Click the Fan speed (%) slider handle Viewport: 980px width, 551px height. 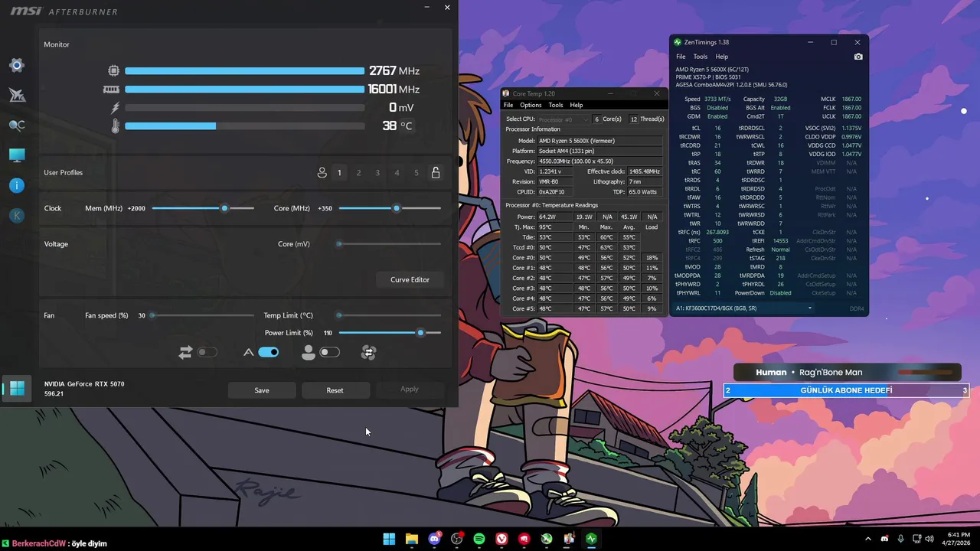tap(152, 315)
